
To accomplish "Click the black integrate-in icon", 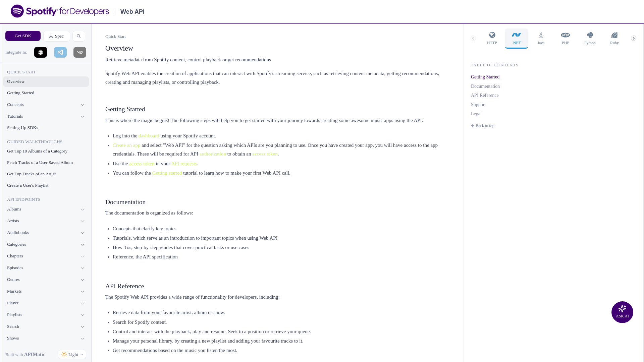I will click(x=41, y=52).
